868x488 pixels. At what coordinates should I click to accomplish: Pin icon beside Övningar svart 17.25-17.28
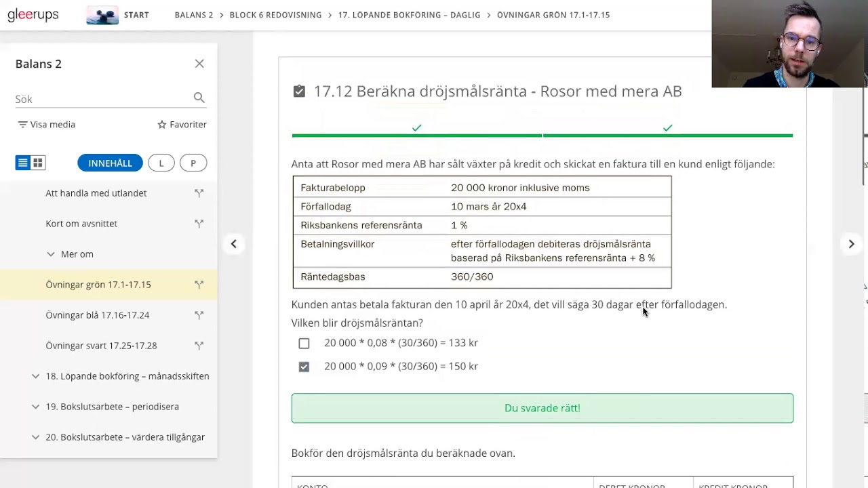coord(199,346)
